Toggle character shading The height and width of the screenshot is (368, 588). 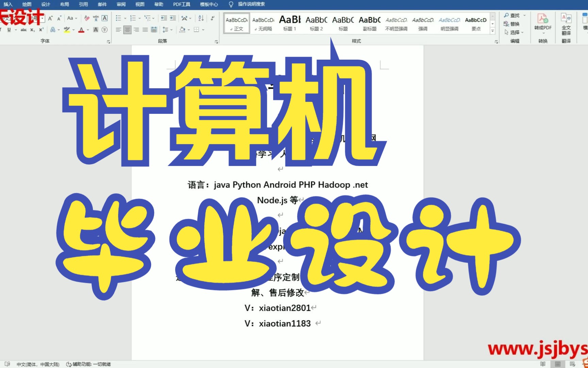[x=96, y=30]
